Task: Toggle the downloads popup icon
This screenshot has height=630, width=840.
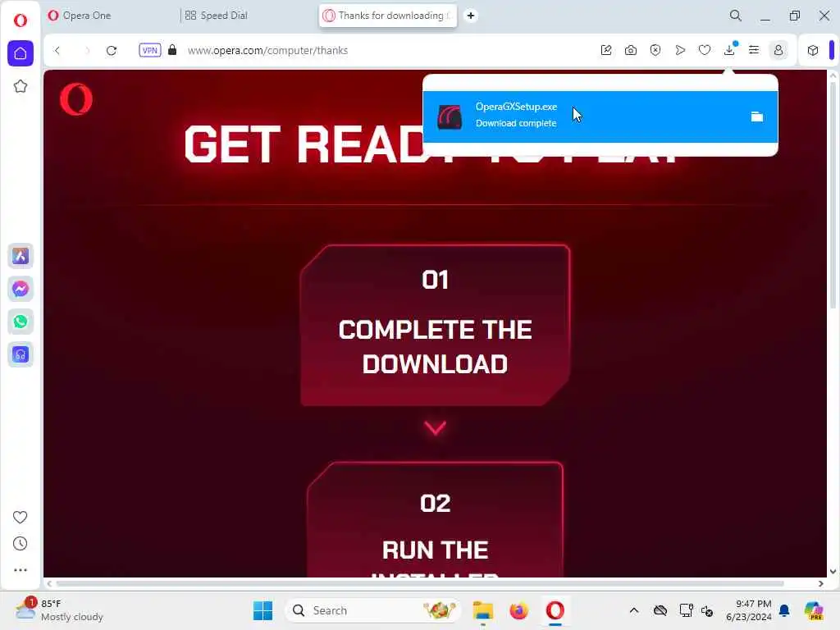Action: (729, 50)
